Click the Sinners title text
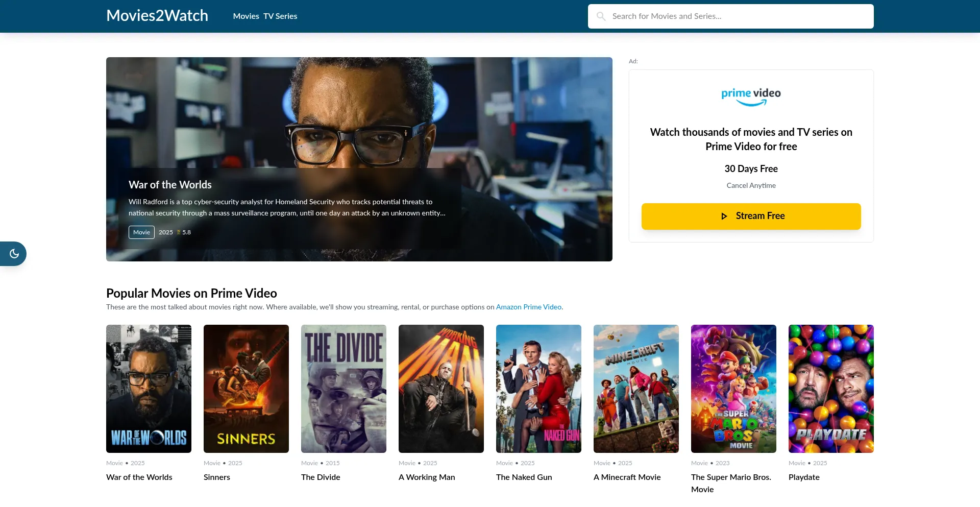The width and height of the screenshot is (980, 507). (217, 477)
